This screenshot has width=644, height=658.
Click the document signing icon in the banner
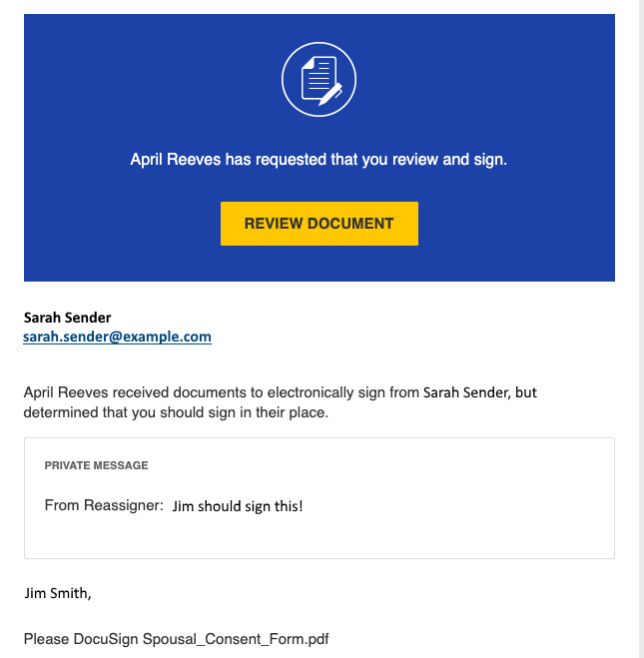(319, 79)
